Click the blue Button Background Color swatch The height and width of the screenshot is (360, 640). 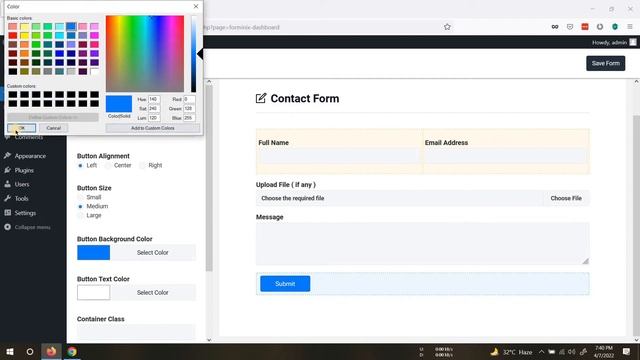[x=93, y=253]
